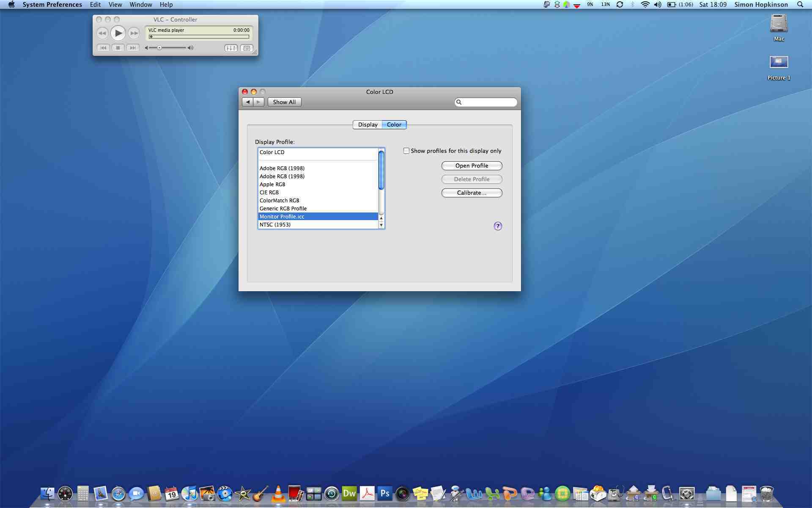Open the Window menu
812x508 pixels.
click(x=140, y=5)
